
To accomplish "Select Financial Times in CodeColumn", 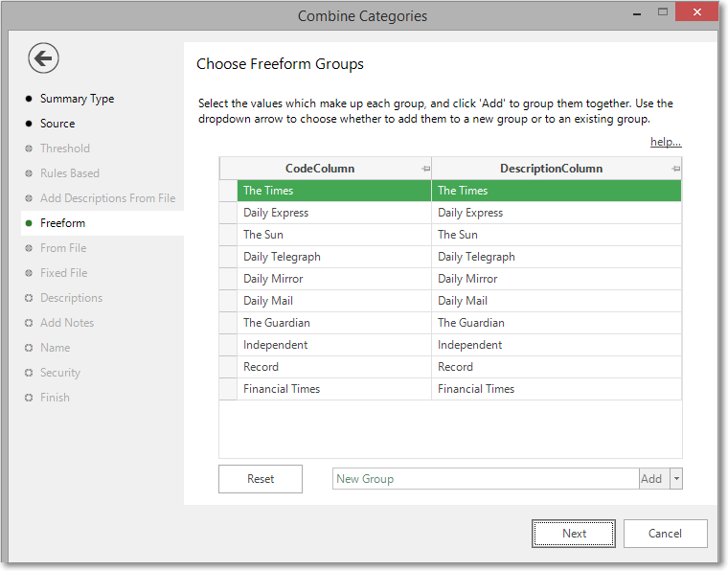I will coord(334,389).
